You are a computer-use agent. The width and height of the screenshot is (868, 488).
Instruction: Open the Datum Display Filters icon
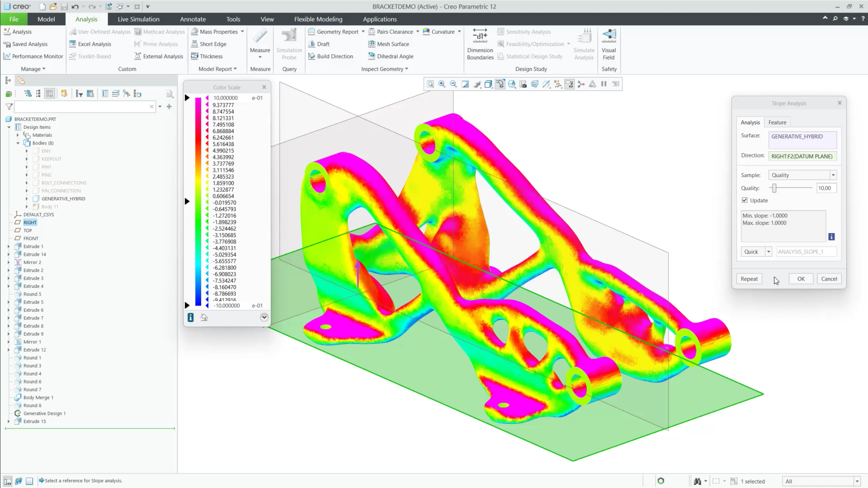tap(558, 84)
